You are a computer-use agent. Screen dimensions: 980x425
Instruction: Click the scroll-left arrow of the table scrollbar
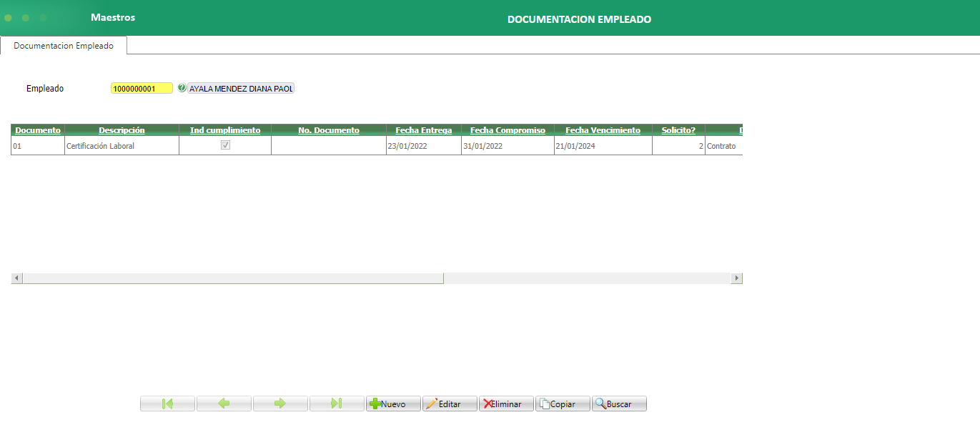[x=16, y=278]
